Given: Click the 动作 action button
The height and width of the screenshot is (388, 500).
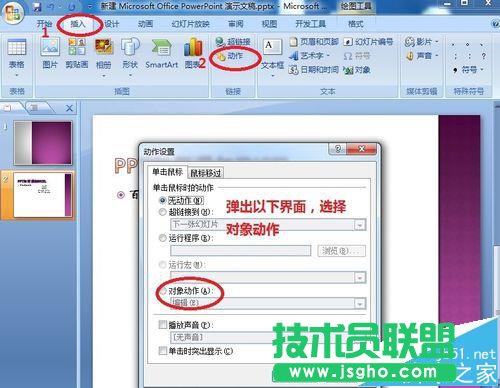Looking at the screenshot, I should point(230,56).
